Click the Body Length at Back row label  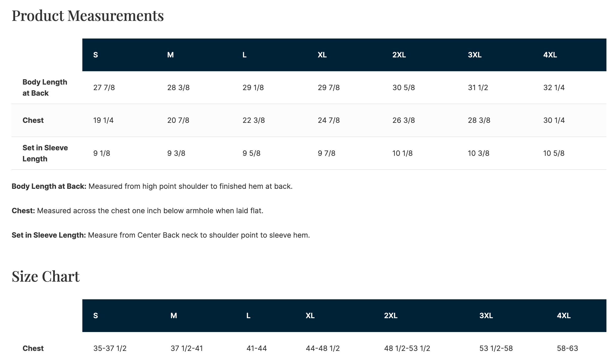[45, 88]
